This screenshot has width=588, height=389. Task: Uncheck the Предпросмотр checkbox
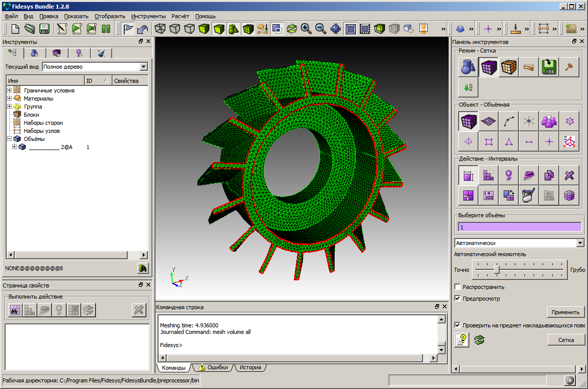pyautogui.click(x=458, y=299)
